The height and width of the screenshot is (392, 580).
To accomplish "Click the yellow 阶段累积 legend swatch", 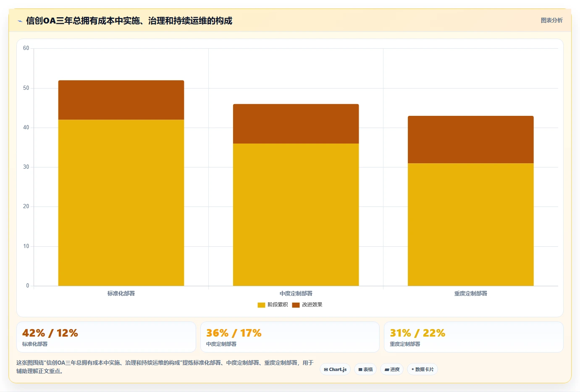I will (x=261, y=305).
